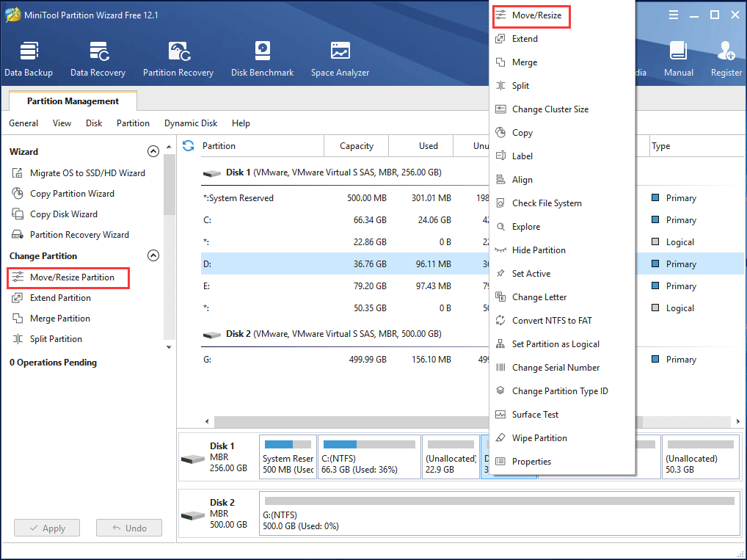Click the Partition Recovery Wizard icon
This screenshot has height=560, width=747.
18,234
